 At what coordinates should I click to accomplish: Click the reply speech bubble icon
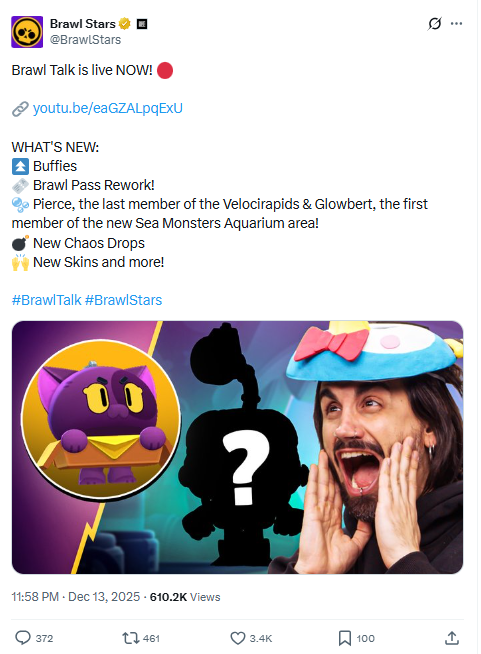[23, 638]
